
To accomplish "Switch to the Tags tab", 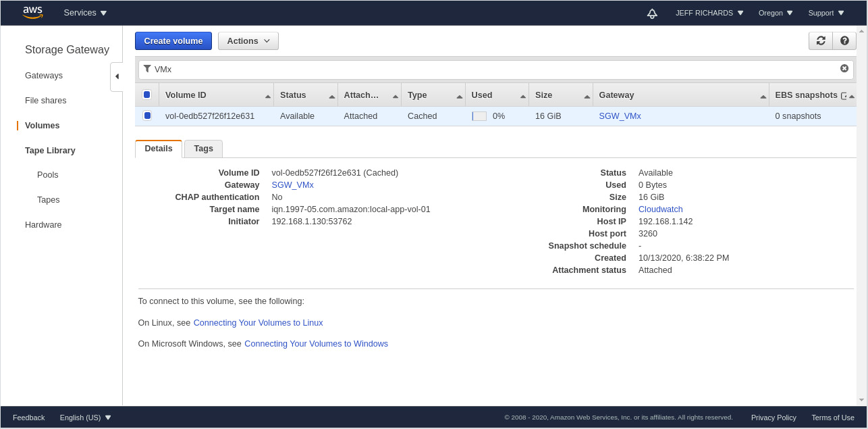I will click(x=203, y=149).
